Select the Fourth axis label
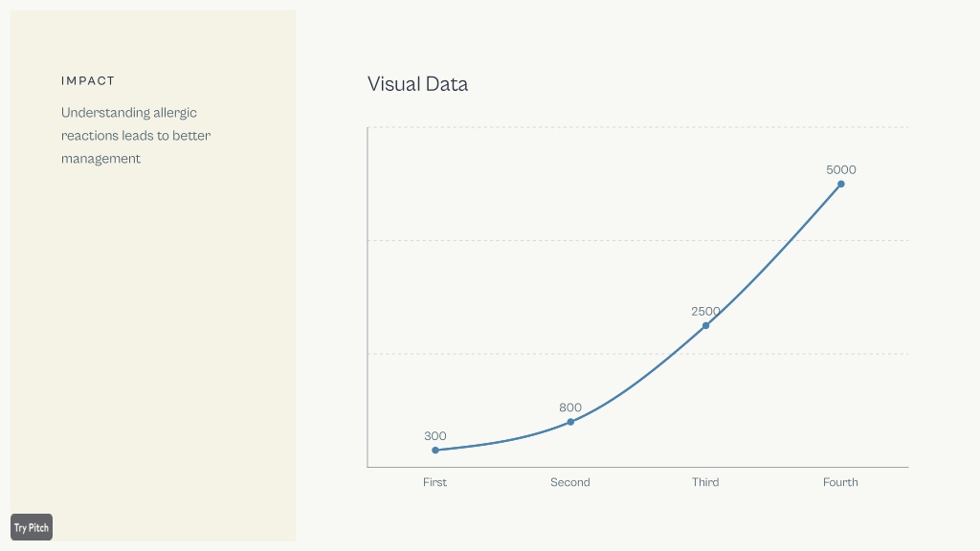Viewport: 980px width, 551px height. [840, 482]
